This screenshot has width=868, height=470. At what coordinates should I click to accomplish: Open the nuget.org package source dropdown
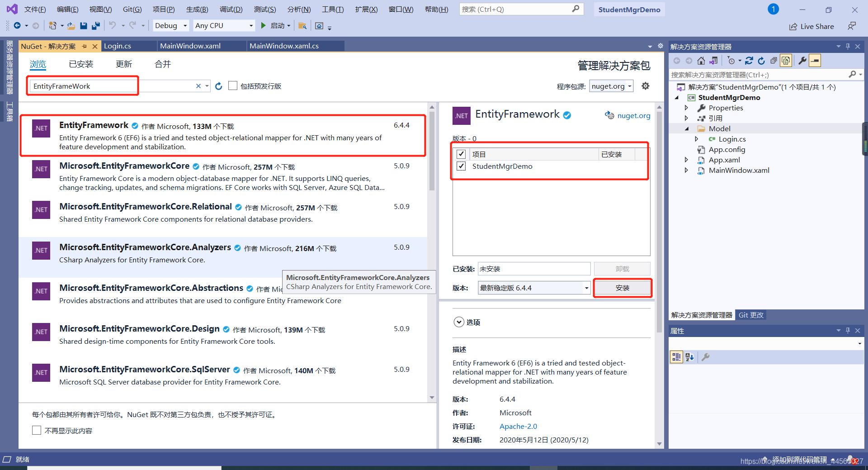611,86
